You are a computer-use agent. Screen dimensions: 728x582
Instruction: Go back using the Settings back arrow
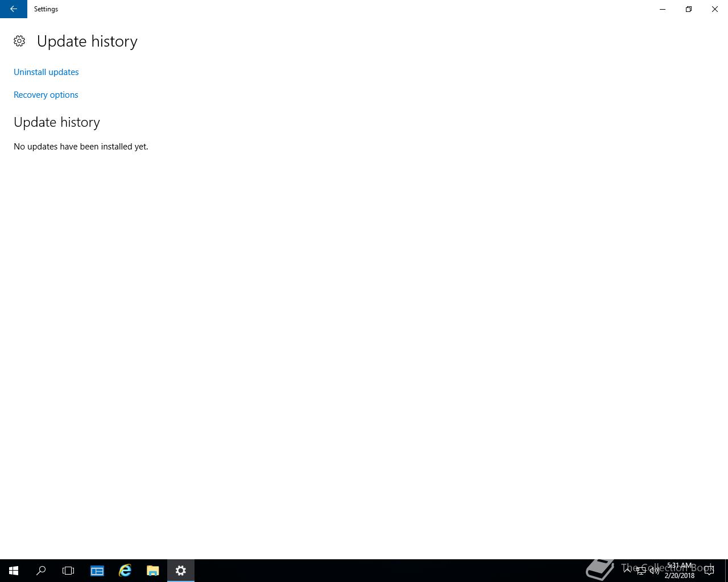[13, 9]
